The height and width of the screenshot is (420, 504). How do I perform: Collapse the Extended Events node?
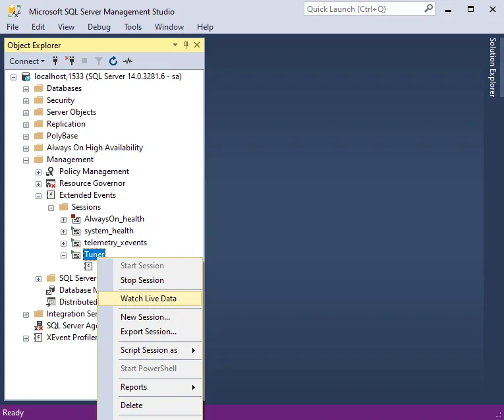pyautogui.click(x=39, y=196)
